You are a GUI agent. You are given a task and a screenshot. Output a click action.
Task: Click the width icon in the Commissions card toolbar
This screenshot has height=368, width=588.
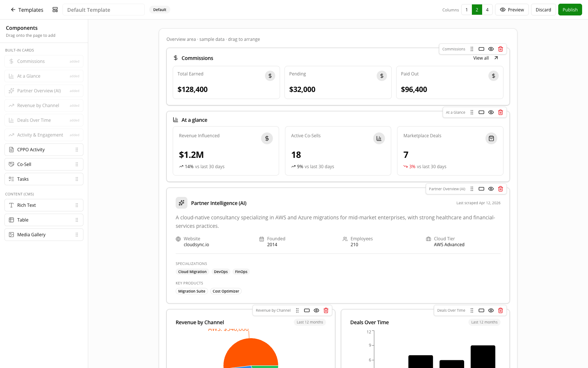[481, 49]
